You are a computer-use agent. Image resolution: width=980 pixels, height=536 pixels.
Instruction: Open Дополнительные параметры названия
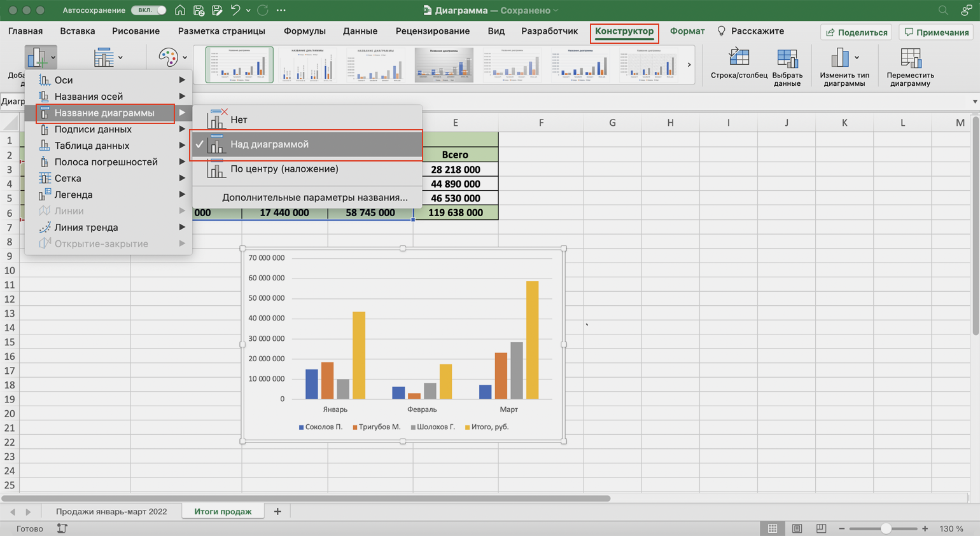pyautogui.click(x=314, y=198)
